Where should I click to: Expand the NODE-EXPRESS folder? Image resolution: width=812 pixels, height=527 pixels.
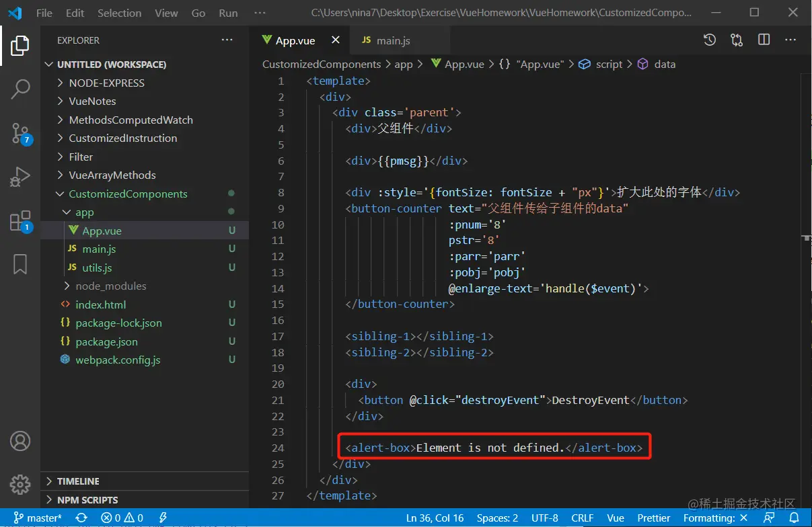(x=106, y=83)
